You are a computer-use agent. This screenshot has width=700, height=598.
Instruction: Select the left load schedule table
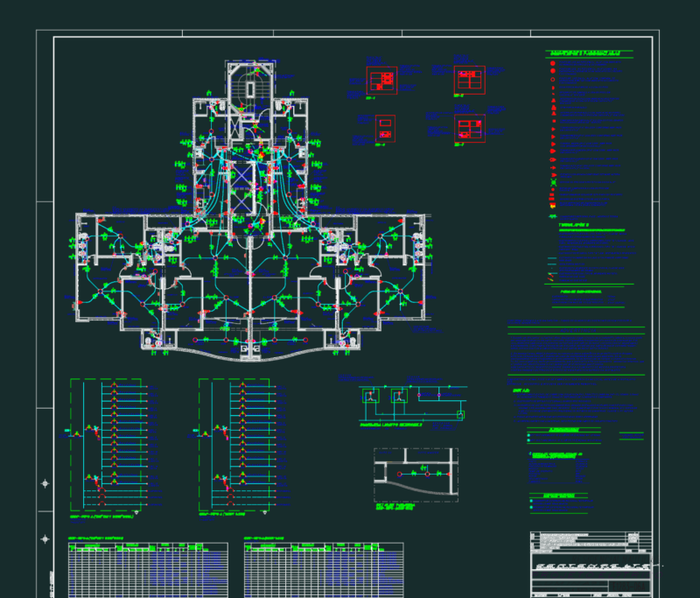[148, 570]
